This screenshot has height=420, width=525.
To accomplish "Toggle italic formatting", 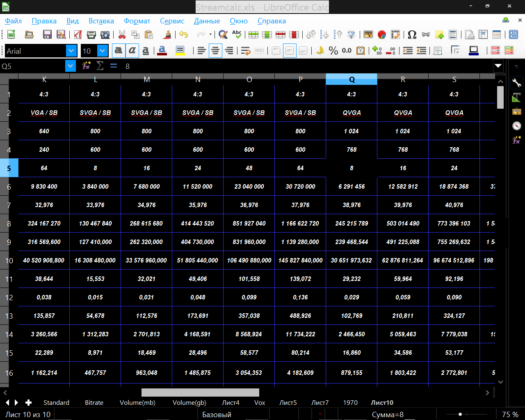I will pyautogui.click(x=132, y=51).
